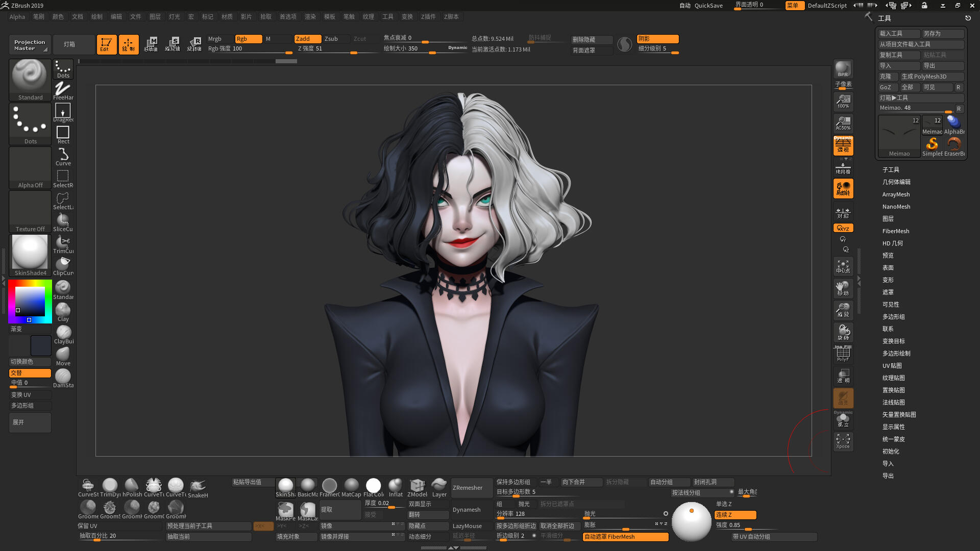Select the Inflat brush icon
Screen dimensions: 980x551
tap(396, 488)
